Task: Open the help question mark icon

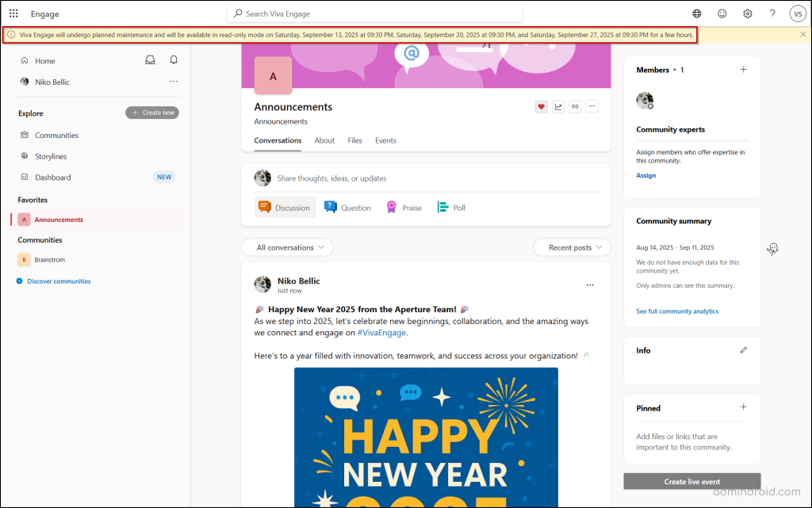Action: click(x=772, y=13)
